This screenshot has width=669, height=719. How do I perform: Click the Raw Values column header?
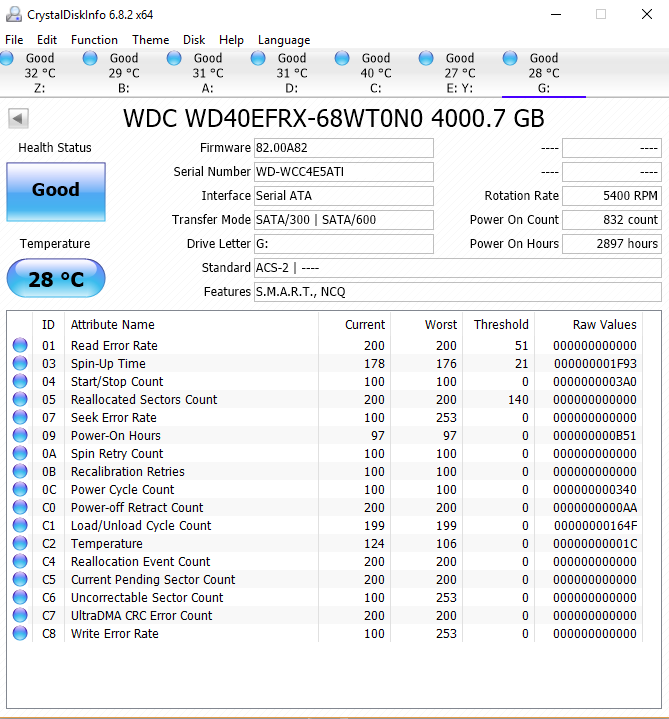(588, 325)
